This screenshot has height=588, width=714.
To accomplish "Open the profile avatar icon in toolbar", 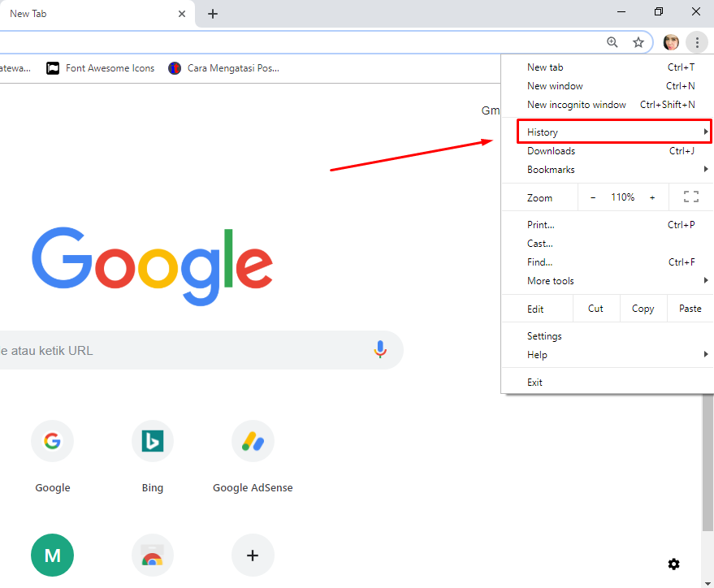I will point(671,41).
